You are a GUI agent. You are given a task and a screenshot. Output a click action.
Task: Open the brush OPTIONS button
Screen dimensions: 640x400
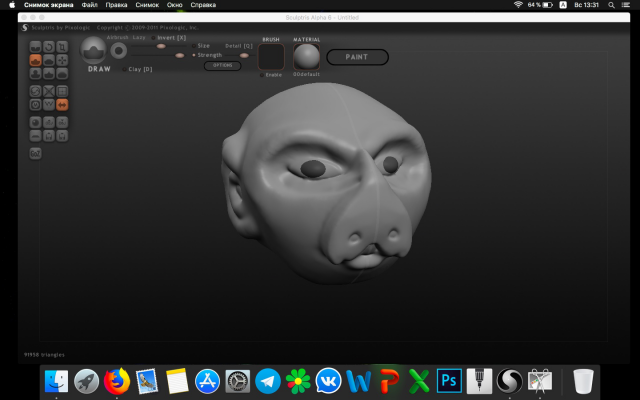click(222, 65)
